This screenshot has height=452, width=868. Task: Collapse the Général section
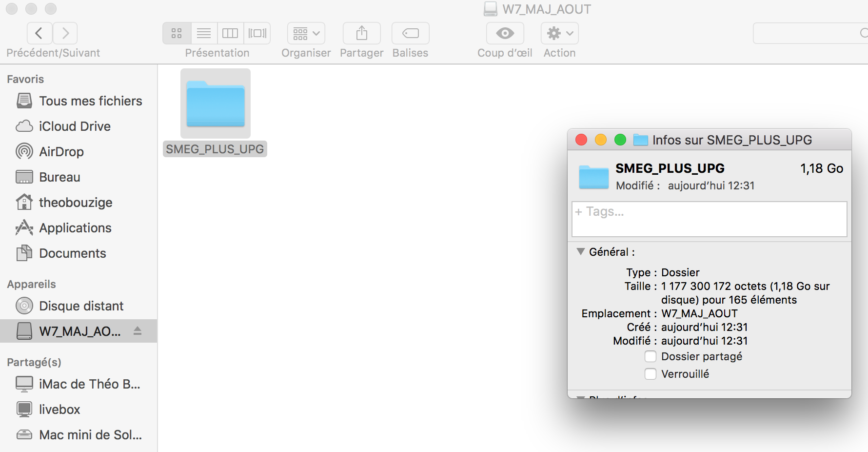click(580, 252)
